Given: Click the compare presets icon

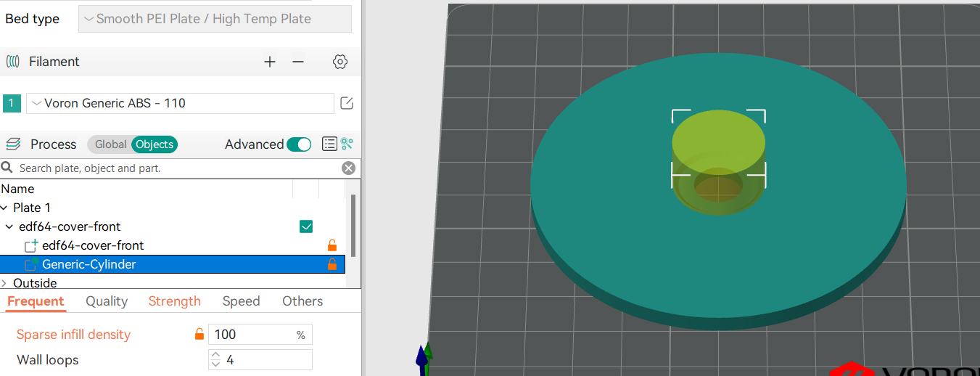Looking at the screenshot, I should (347, 144).
